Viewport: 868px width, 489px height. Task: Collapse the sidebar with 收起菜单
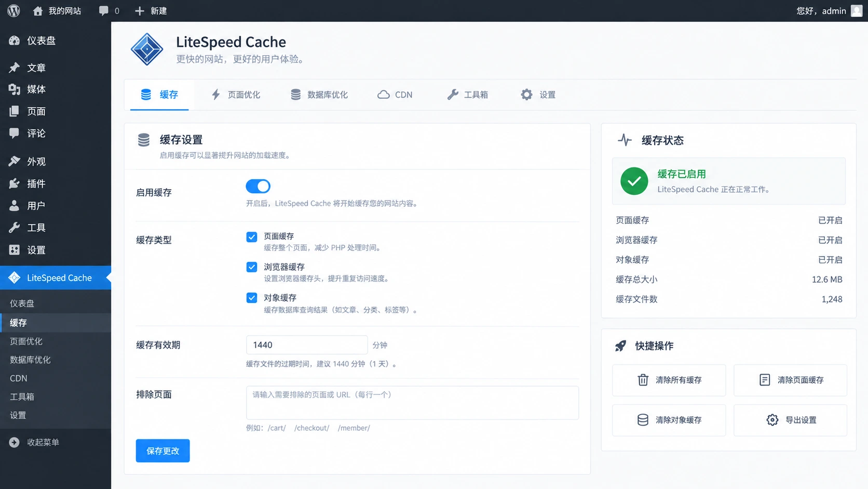pyautogui.click(x=34, y=442)
